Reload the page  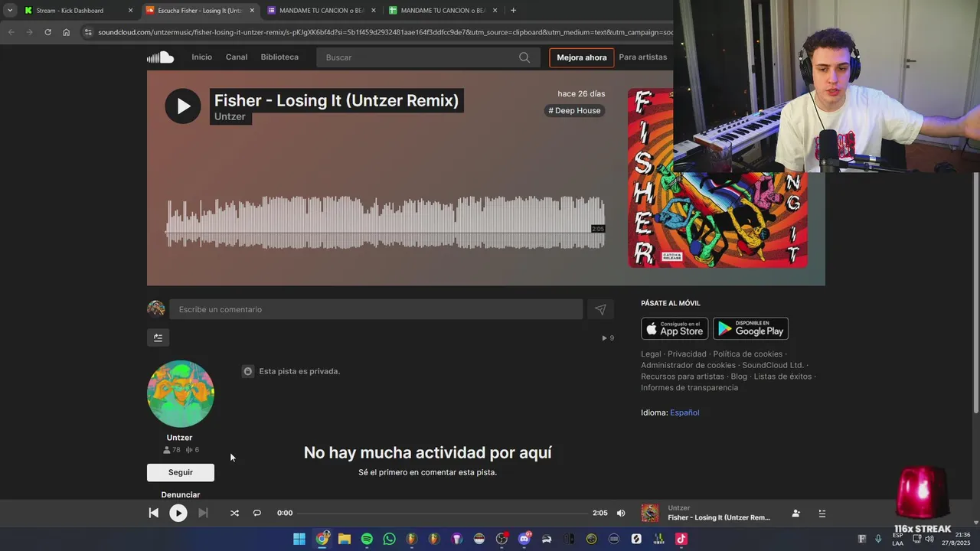(x=47, y=32)
